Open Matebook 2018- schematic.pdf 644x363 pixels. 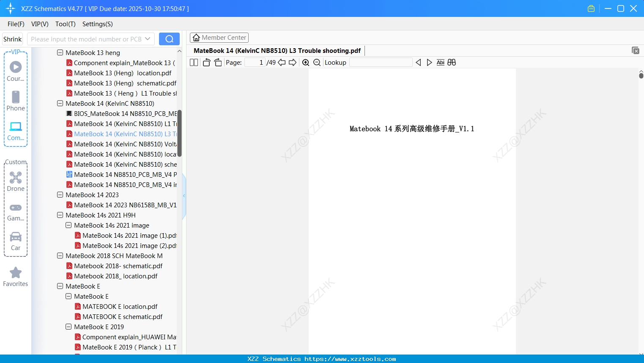(115, 266)
